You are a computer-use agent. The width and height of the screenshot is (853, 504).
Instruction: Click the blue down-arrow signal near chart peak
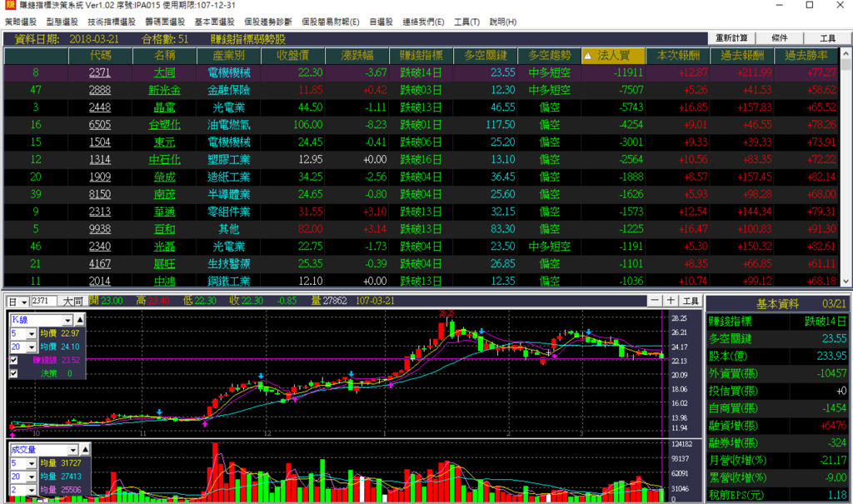click(x=482, y=331)
